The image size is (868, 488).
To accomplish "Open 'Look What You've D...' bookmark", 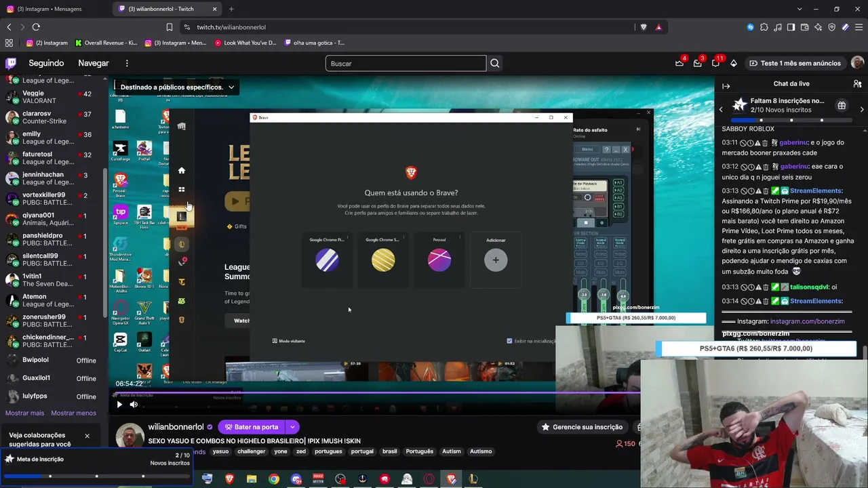I will coord(245,43).
